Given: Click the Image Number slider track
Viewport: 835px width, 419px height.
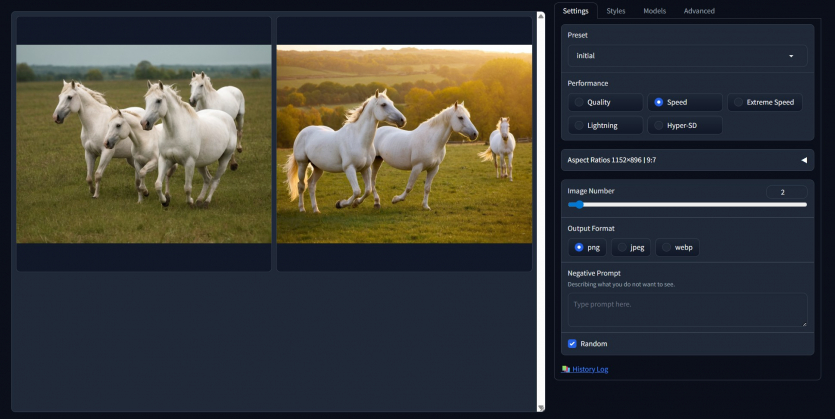Looking at the screenshot, I should point(687,204).
